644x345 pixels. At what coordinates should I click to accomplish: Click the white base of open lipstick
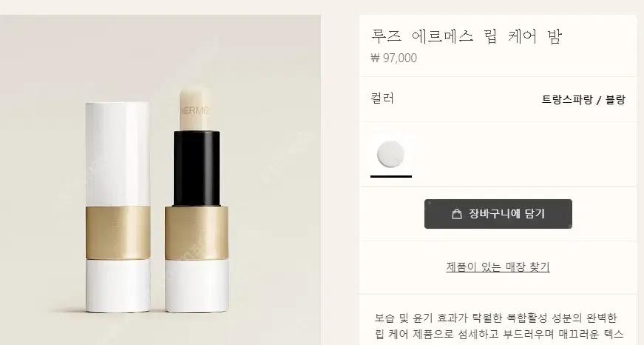tap(197, 285)
